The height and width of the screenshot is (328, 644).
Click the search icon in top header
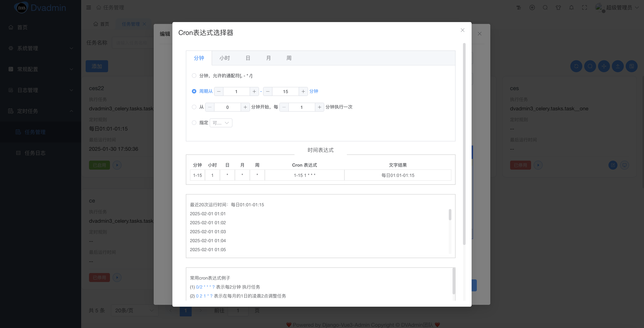[x=545, y=7]
